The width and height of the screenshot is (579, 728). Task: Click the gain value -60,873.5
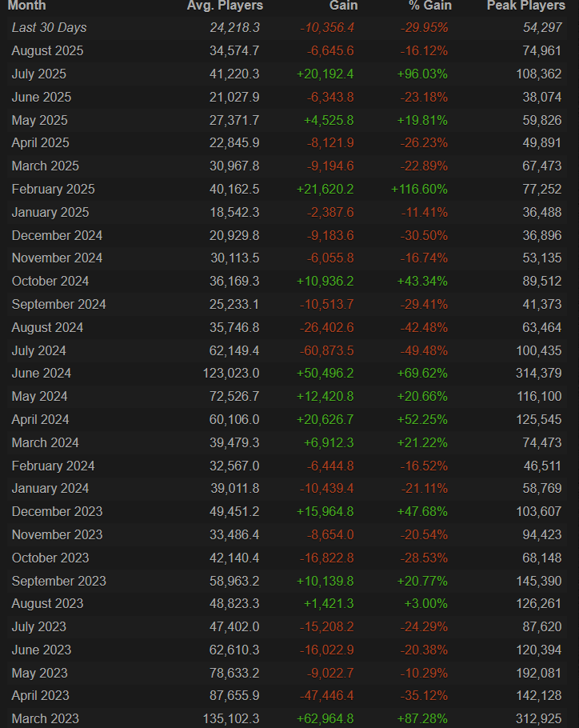click(326, 350)
